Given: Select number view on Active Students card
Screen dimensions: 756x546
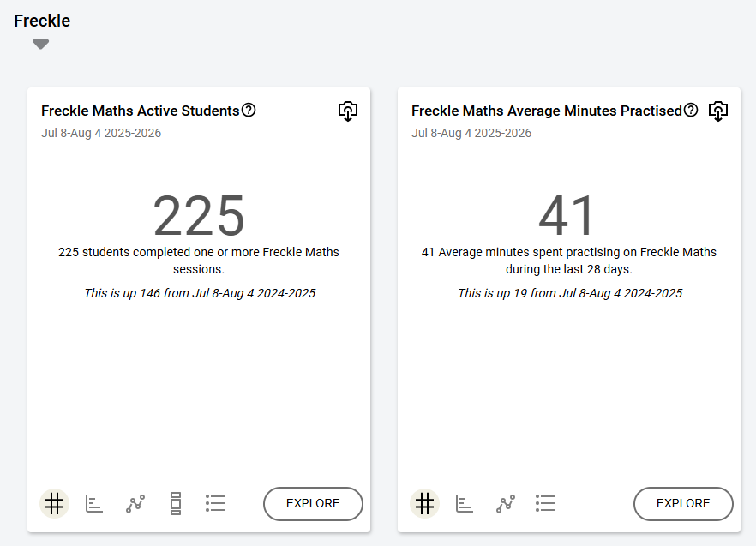Looking at the screenshot, I should pos(55,503).
